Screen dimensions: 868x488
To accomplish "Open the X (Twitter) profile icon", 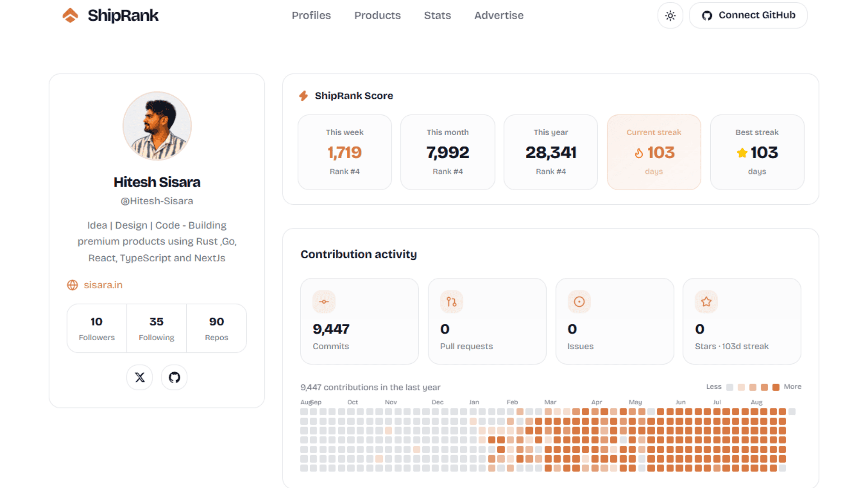I will click(x=140, y=377).
